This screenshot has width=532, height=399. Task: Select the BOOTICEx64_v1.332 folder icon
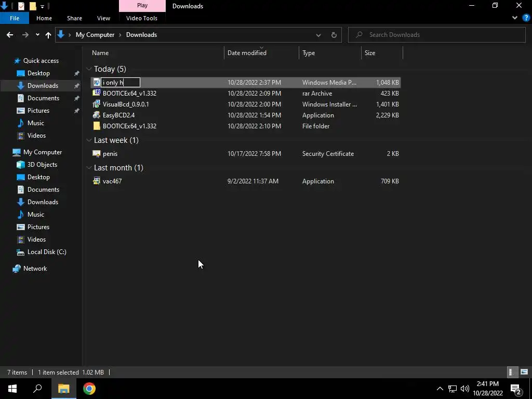(x=96, y=126)
